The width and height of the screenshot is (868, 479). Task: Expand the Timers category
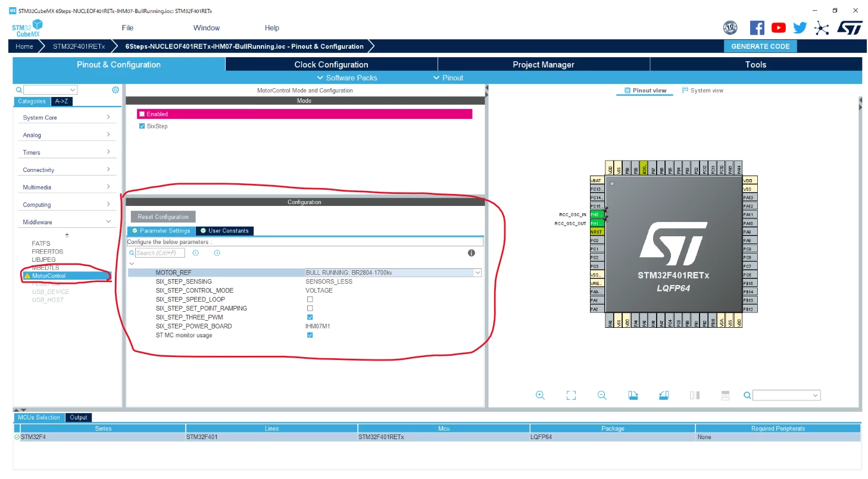(x=67, y=152)
